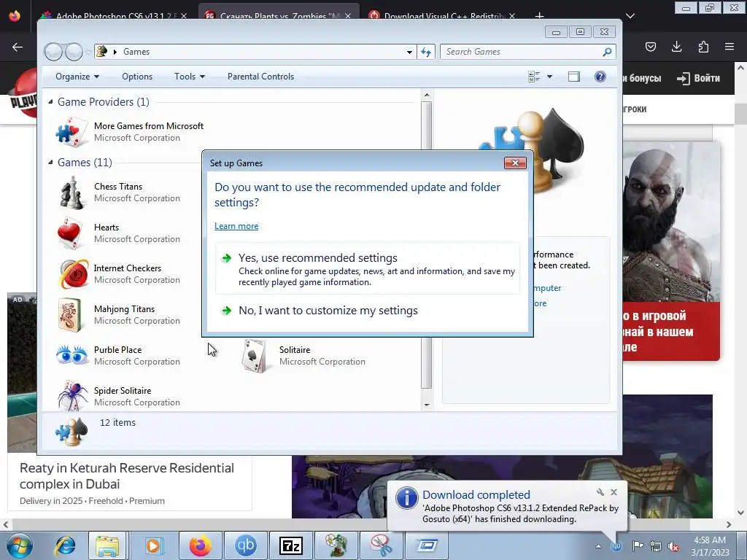Dismiss the Download completed notification
Screen dimensions: 747x560
(x=614, y=492)
